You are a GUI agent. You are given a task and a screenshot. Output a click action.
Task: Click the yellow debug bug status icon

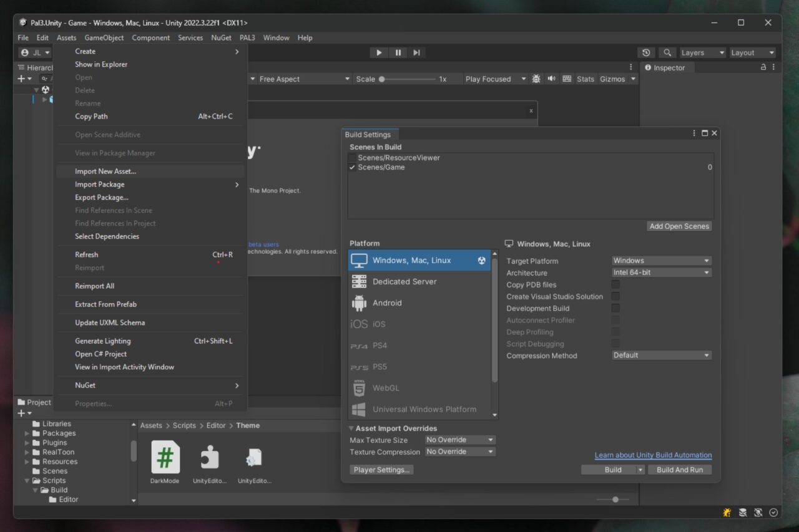coord(727,513)
